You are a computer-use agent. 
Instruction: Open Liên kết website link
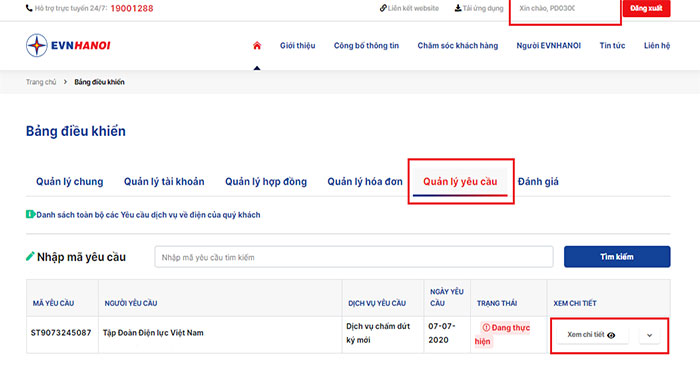point(409,8)
